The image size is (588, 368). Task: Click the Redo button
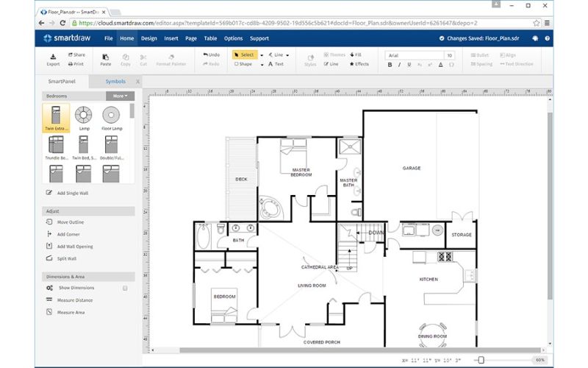pos(211,64)
